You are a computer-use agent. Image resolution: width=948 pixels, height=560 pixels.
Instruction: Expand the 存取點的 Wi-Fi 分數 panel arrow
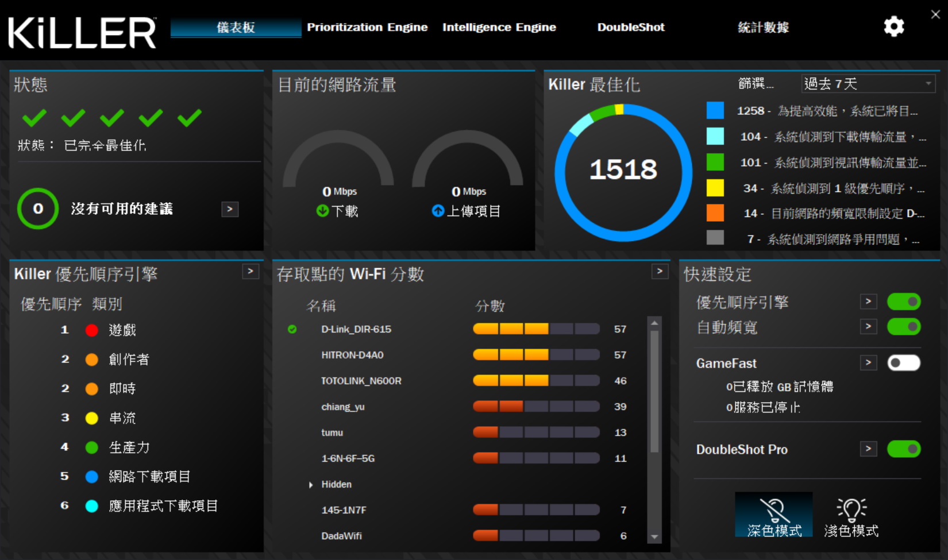pyautogui.click(x=660, y=271)
